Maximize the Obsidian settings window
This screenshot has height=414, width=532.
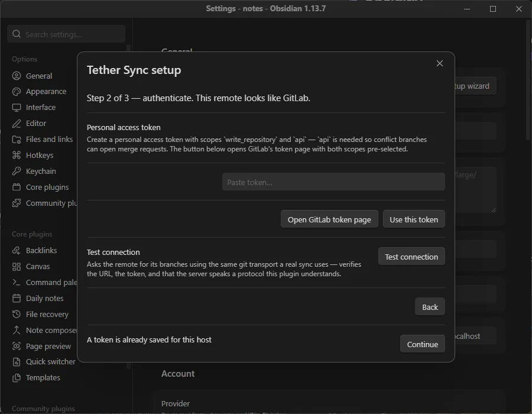(x=492, y=9)
